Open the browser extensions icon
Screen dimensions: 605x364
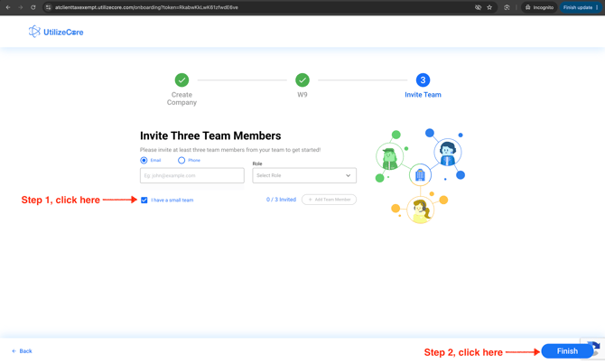(507, 7)
